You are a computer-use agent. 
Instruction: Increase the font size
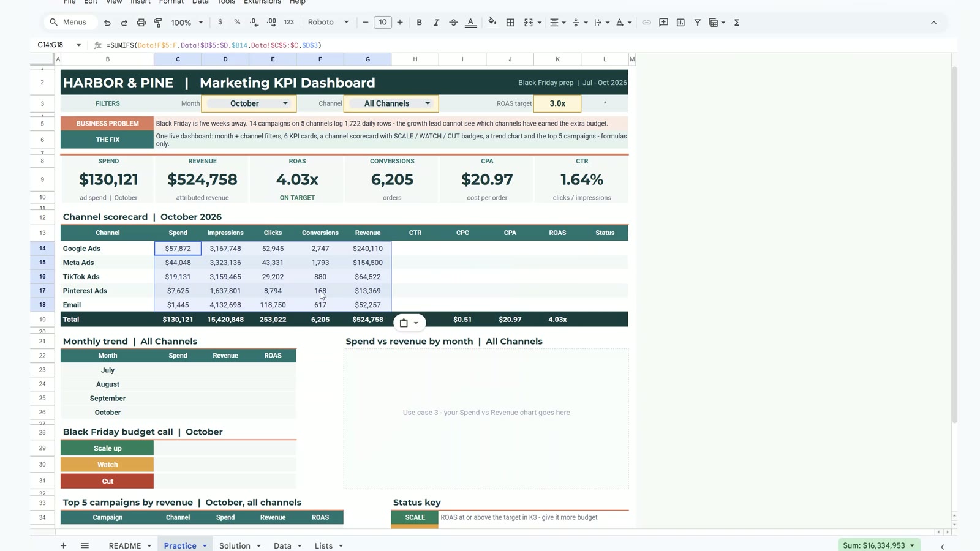coord(400,23)
